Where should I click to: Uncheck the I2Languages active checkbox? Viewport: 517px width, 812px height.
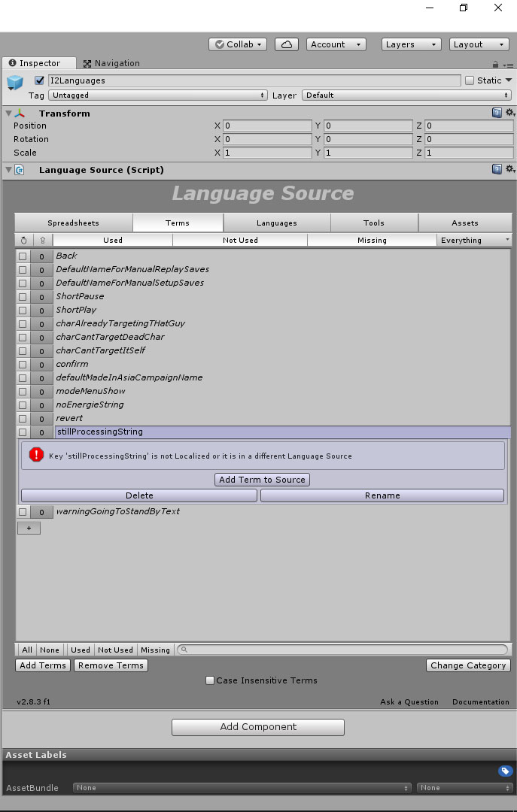click(40, 80)
